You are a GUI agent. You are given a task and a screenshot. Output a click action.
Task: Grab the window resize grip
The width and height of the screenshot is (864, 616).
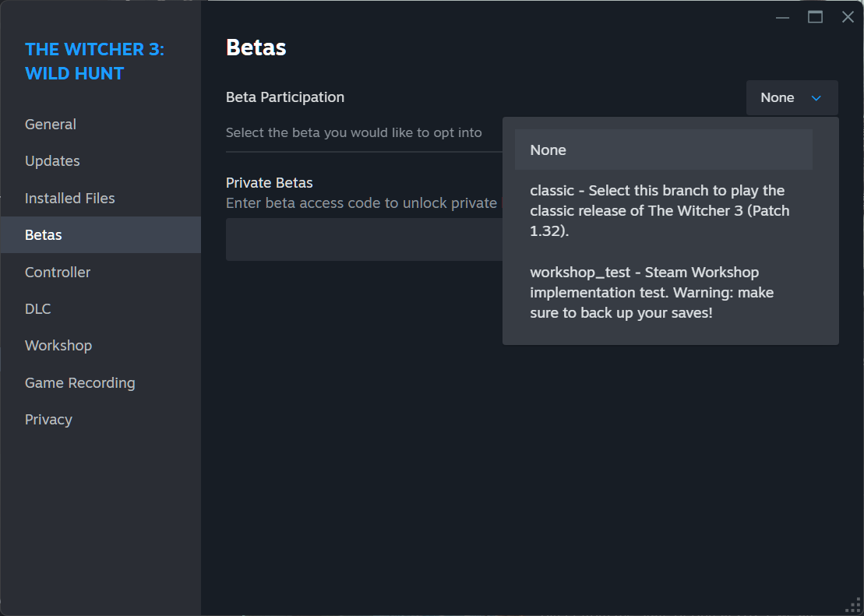pyautogui.click(x=853, y=605)
